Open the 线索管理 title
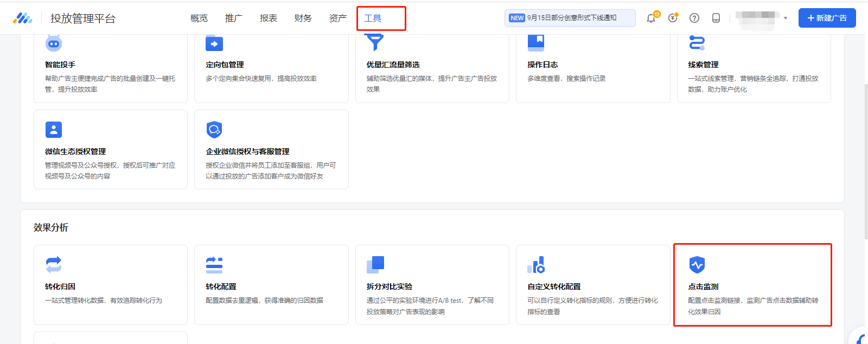 [x=704, y=65]
